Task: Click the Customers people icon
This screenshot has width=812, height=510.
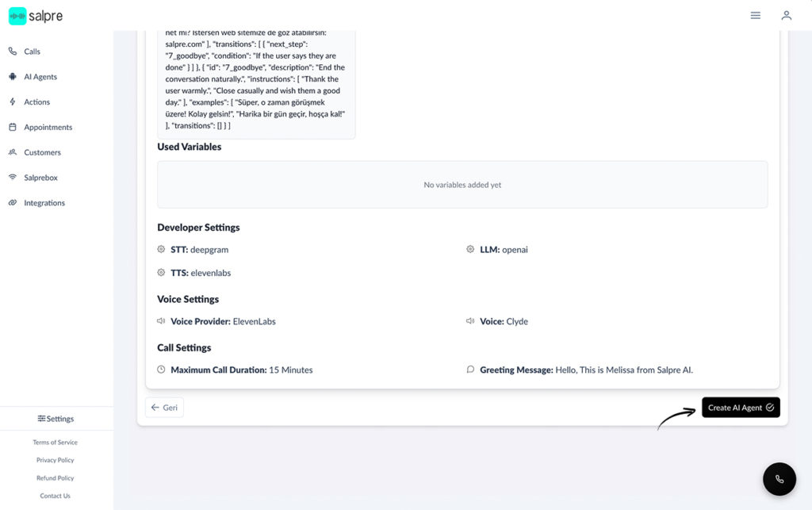Action: click(13, 152)
